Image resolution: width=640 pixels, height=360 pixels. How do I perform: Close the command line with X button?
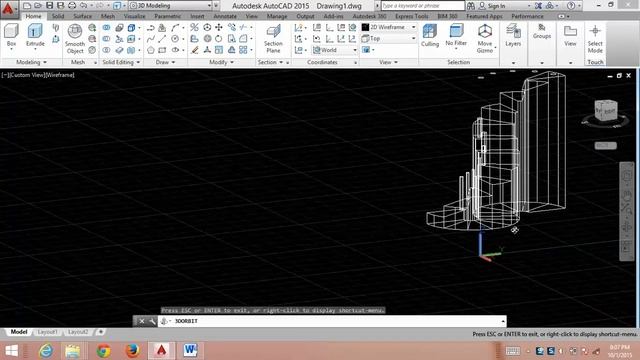click(x=142, y=321)
